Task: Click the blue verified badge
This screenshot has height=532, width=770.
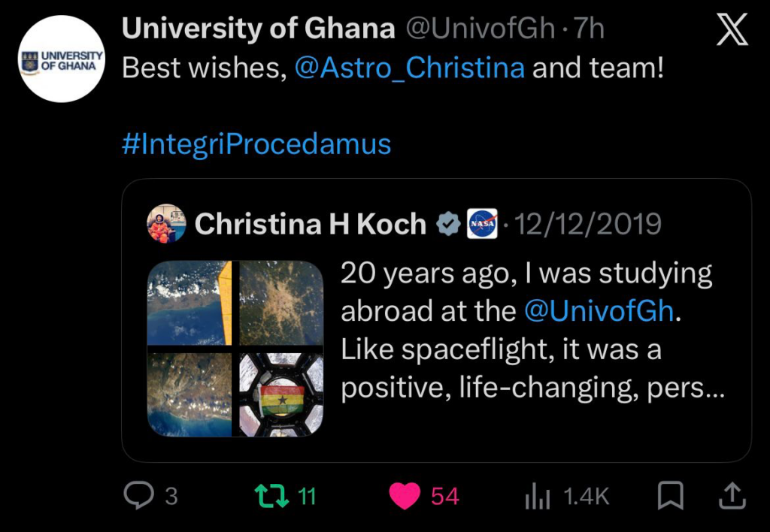Action: click(x=449, y=224)
